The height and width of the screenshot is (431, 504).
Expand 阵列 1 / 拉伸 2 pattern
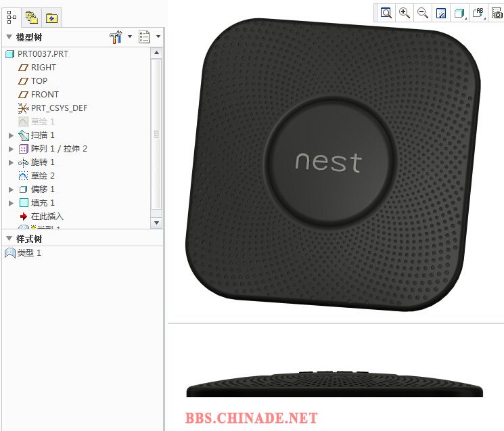click(x=11, y=149)
